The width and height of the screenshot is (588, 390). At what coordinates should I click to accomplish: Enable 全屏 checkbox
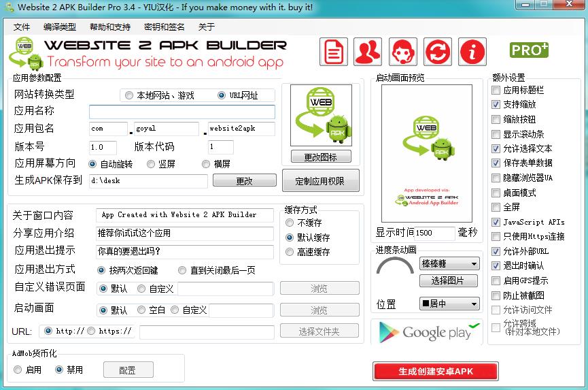496,207
